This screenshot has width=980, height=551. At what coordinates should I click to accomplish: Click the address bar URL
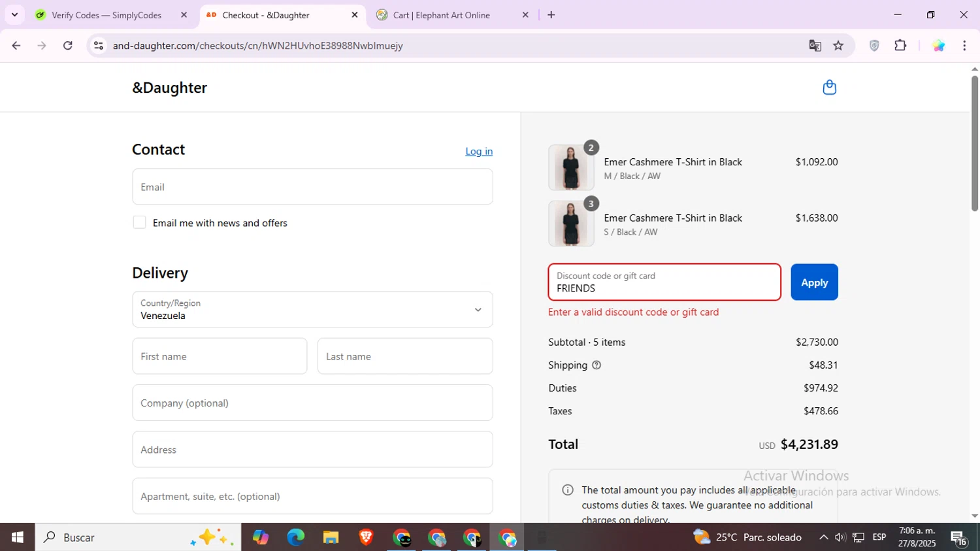pos(257,45)
